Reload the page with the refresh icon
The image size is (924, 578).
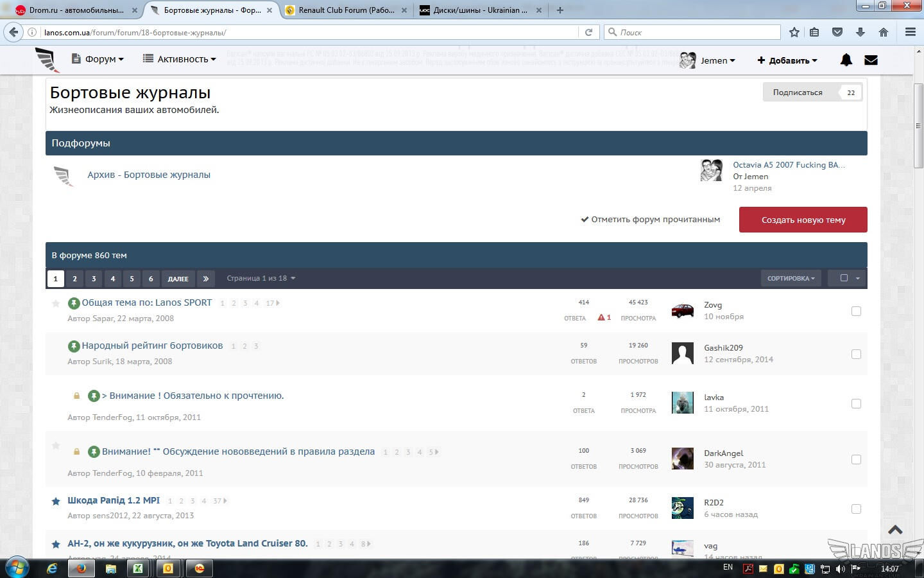click(588, 32)
